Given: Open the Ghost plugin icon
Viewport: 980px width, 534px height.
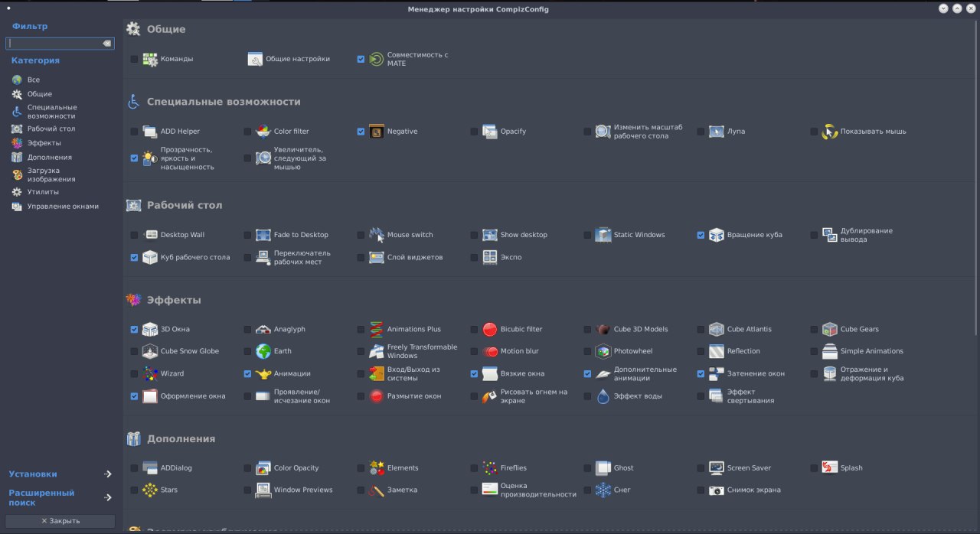Looking at the screenshot, I should pyautogui.click(x=603, y=467).
